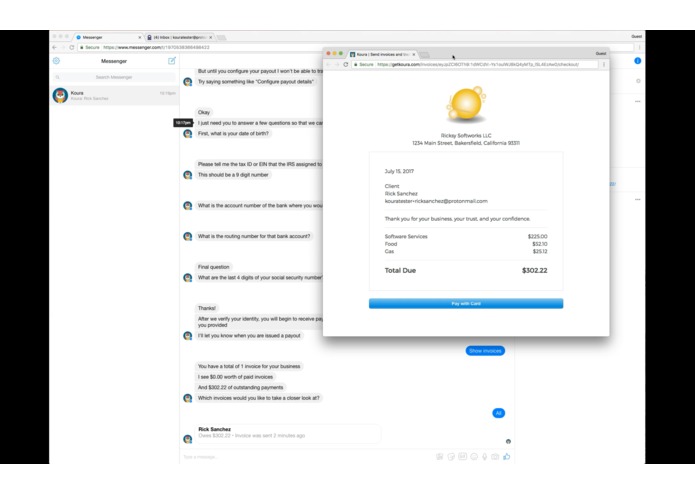This screenshot has width=695, height=494.
Task: Open the emoji picker in composer
Action: coord(474,457)
